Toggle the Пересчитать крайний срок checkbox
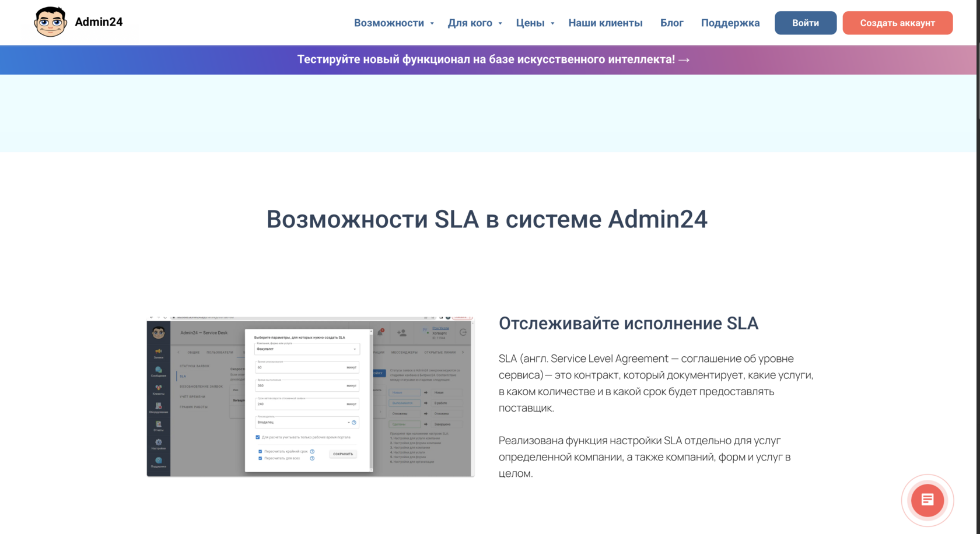 260,451
